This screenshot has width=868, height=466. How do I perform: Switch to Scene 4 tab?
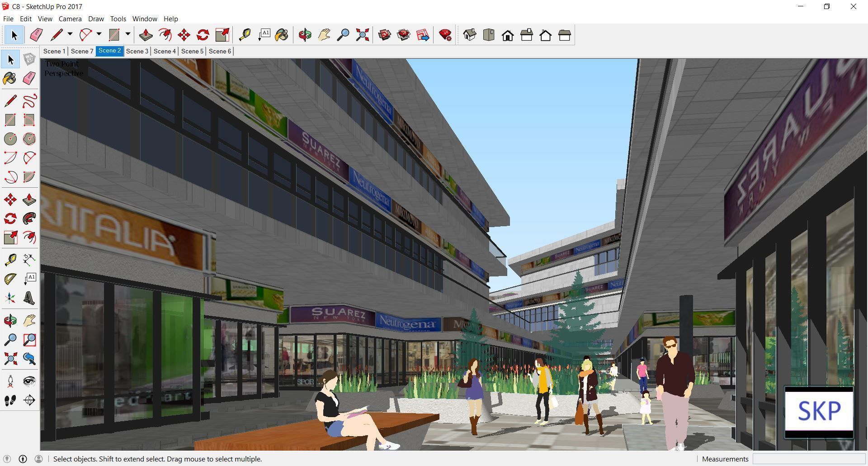[x=165, y=51]
